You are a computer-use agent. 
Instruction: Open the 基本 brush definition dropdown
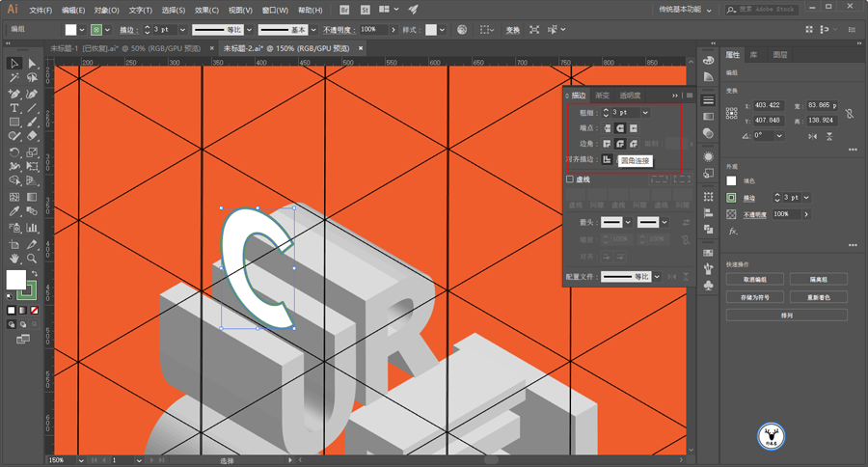point(313,30)
